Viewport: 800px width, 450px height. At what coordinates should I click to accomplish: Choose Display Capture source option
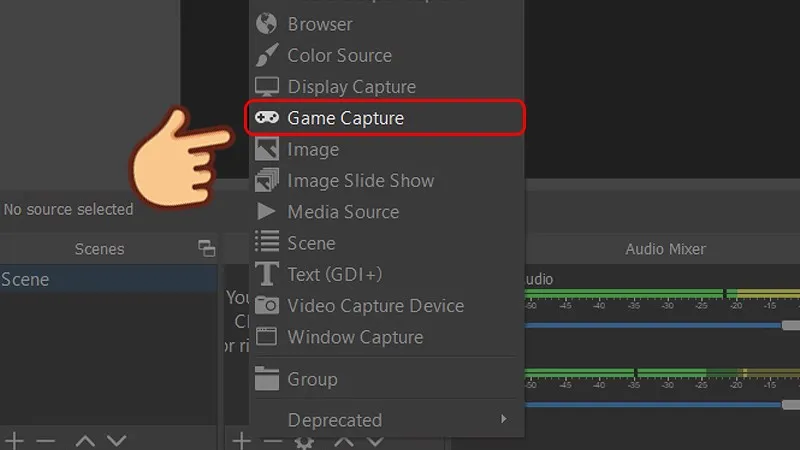click(351, 87)
